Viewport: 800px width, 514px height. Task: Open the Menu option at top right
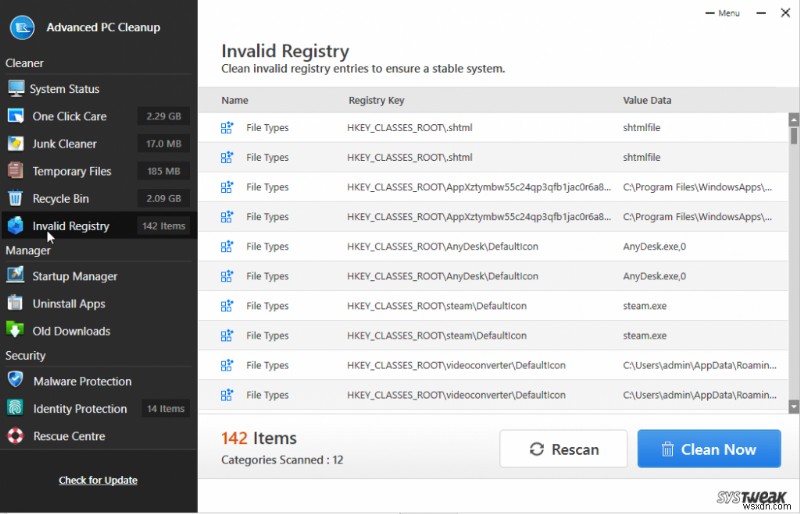(x=722, y=13)
